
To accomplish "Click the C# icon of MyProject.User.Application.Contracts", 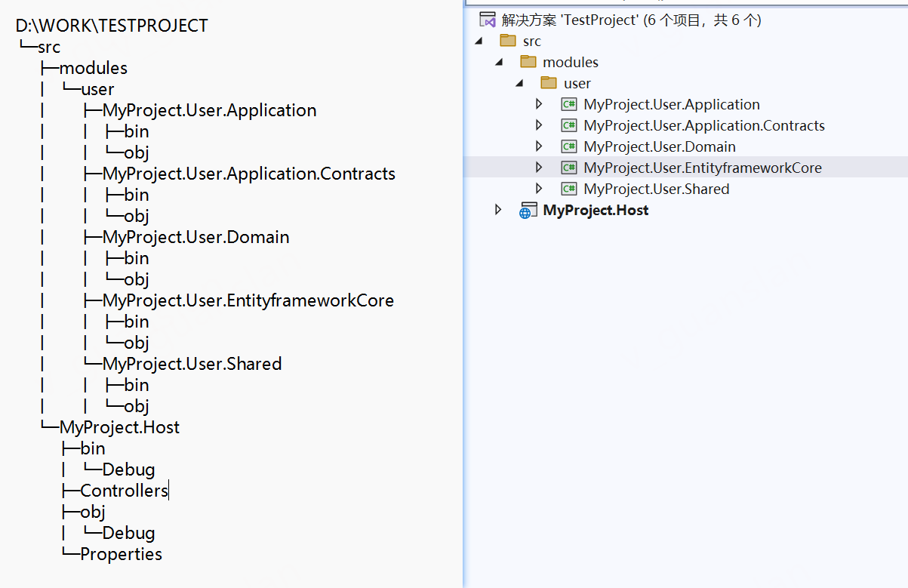I will (569, 125).
